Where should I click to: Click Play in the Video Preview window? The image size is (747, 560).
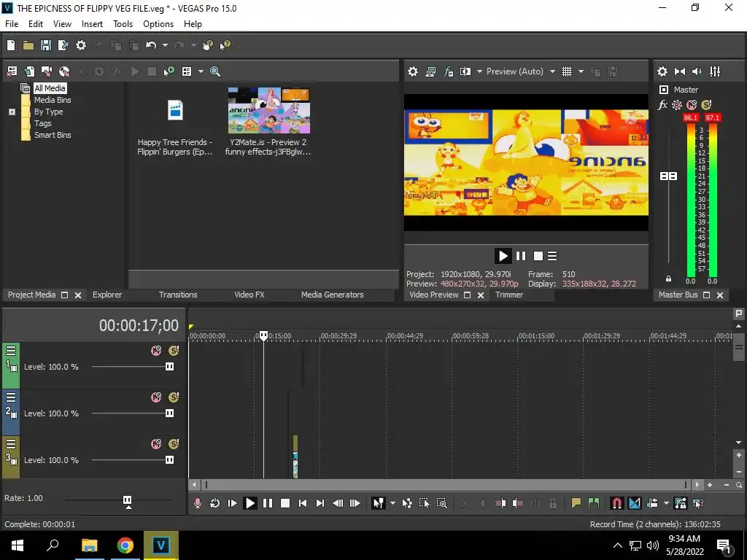click(x=503, y=256)
